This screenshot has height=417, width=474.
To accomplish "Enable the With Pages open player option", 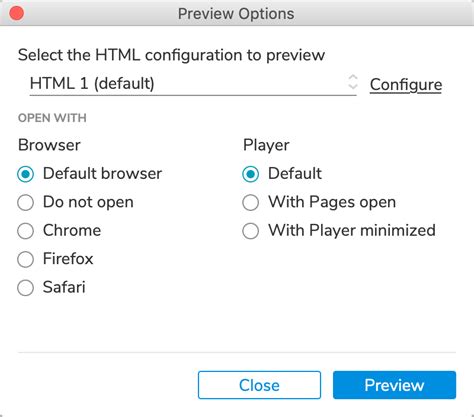I will pos(251,202).
